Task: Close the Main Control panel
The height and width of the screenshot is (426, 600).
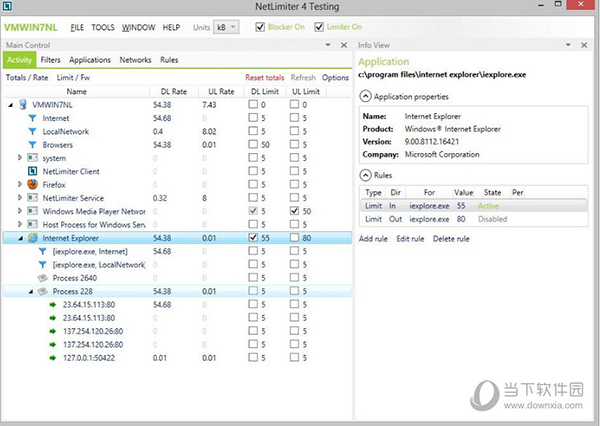Action: [344, 45]
